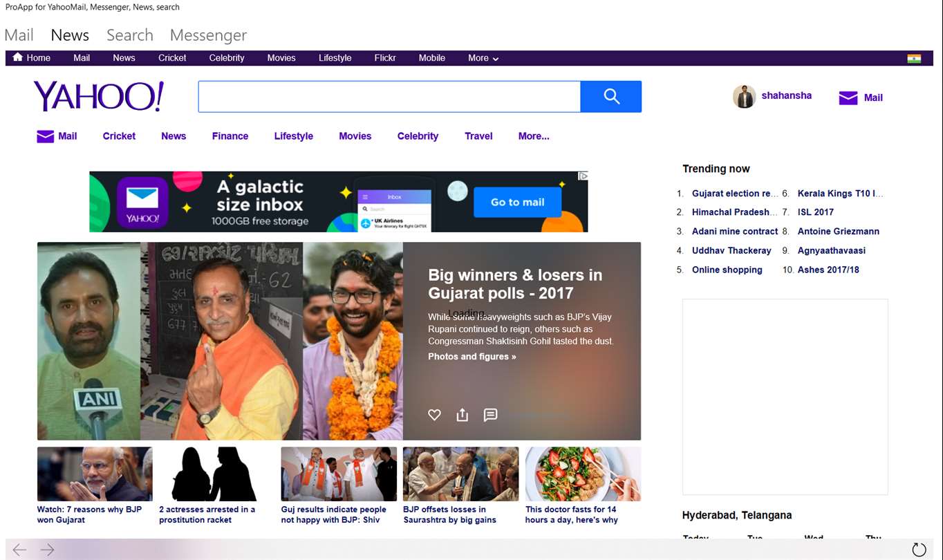
Task: Open trending topic Himachal Pradesh
Action: click(735, 212)
